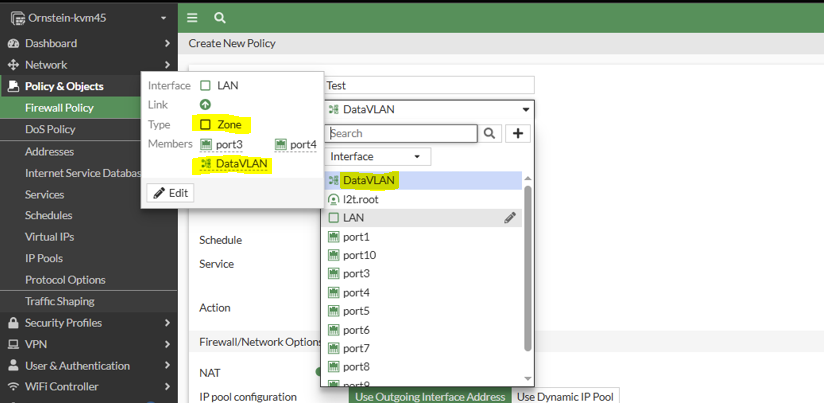Click the VPN monitor icon
824x403 pixels.
point(14,344)
